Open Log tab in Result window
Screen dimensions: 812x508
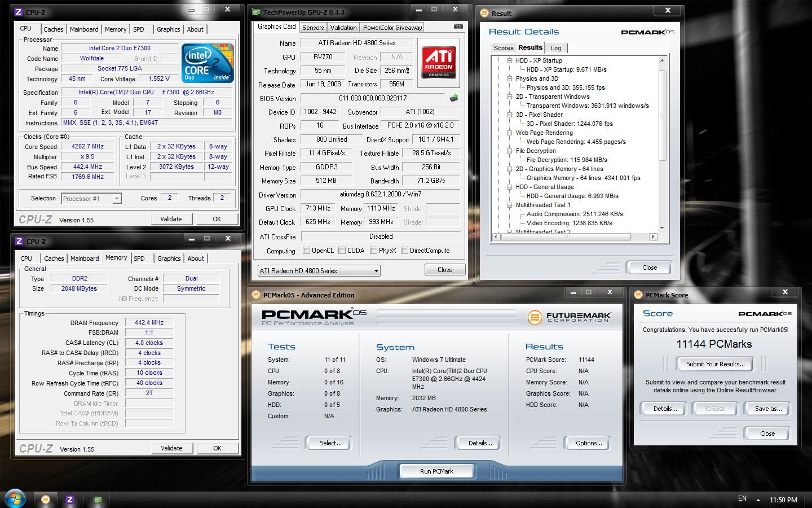(556, 48)
